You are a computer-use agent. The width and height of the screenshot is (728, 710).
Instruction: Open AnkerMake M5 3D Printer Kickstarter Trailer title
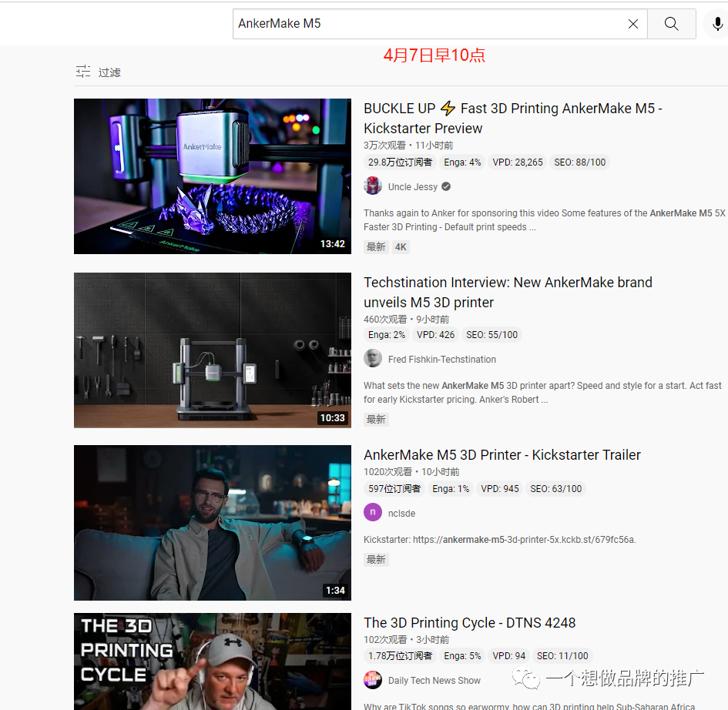coord(502,455)
